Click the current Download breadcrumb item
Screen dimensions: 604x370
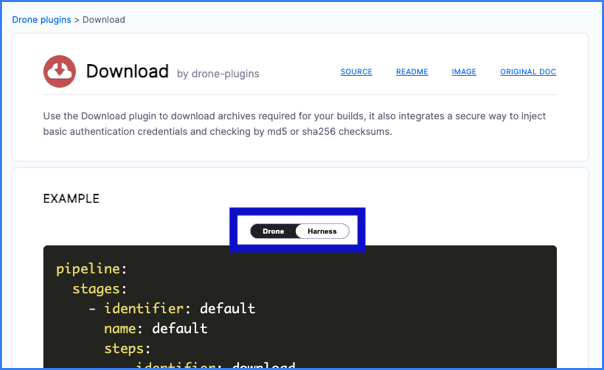[104, 20]
